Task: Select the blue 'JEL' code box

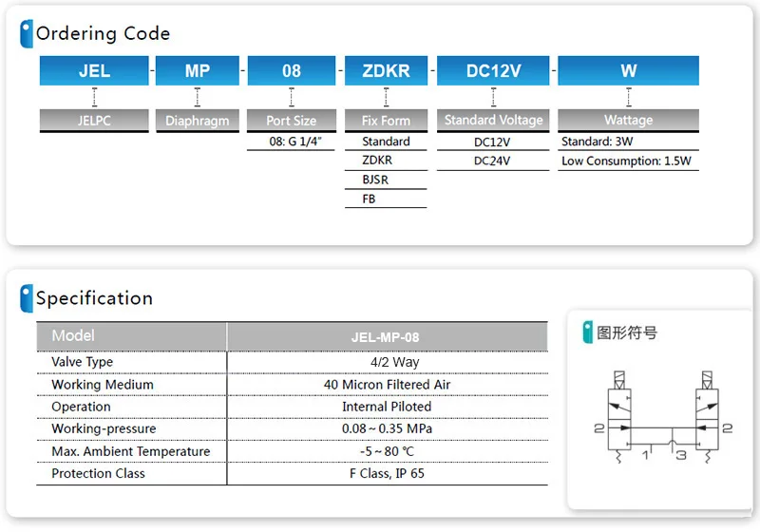Action: click(94, 70)
